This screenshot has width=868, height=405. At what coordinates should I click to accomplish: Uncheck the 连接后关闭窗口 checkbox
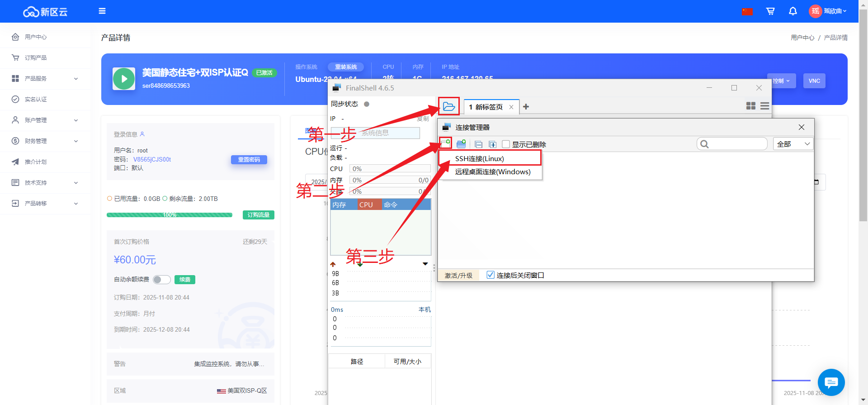tap(491, 275)
